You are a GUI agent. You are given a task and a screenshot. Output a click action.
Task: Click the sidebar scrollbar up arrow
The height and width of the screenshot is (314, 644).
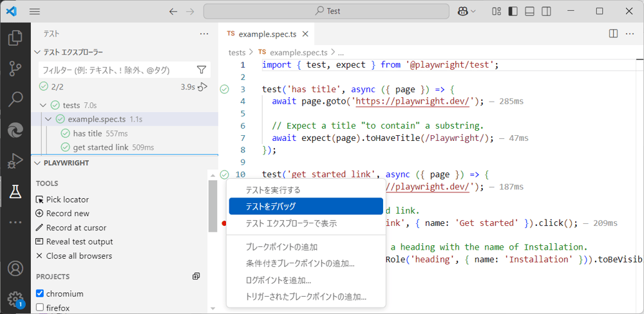click(x=213, y=175)
